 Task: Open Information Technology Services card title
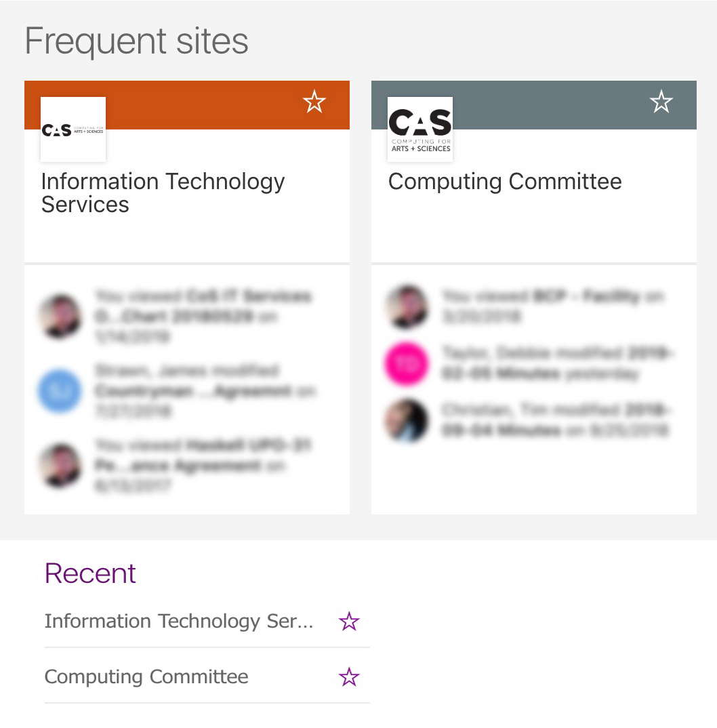(163, 193)
